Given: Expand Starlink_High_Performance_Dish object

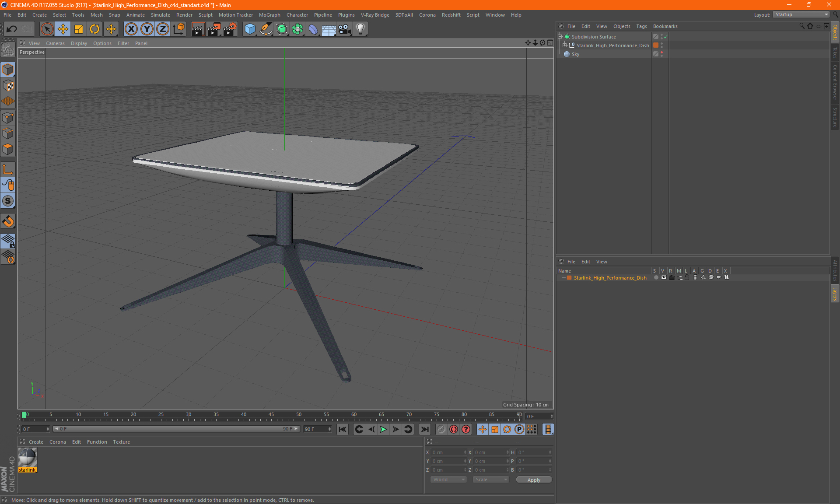Looking at the screenshot, I should [564, 45].
